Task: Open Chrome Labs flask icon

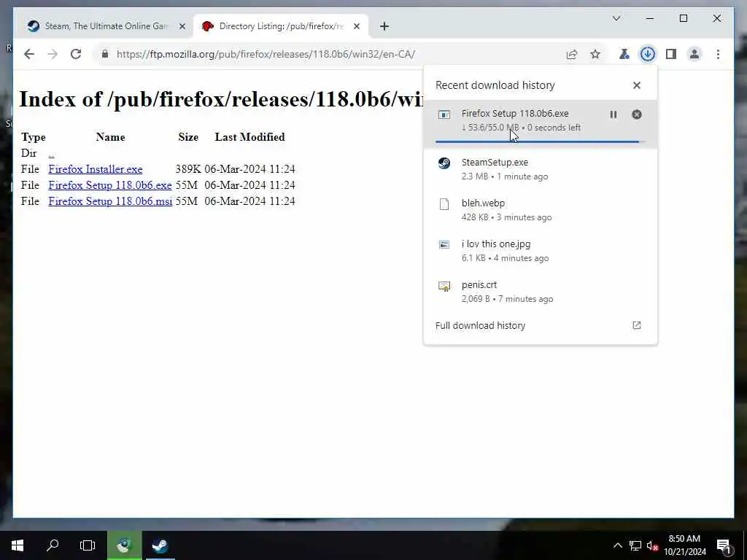Action: (x=624, y=54)
